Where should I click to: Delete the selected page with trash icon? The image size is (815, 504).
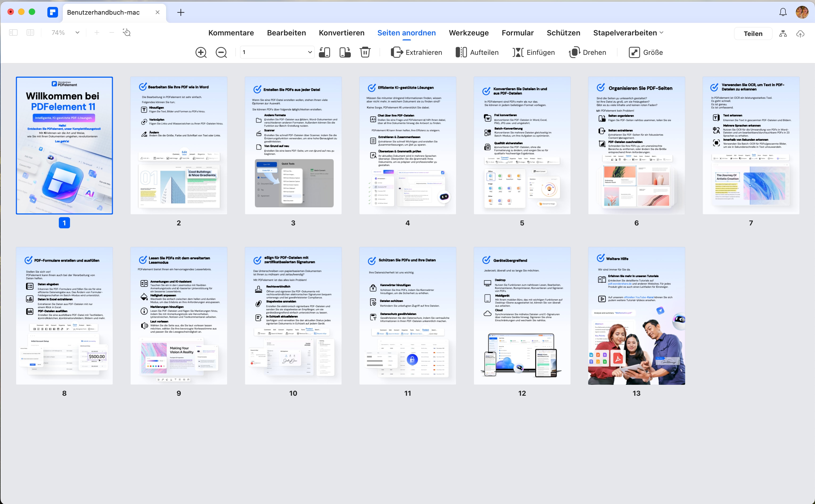tap(365, 52)
